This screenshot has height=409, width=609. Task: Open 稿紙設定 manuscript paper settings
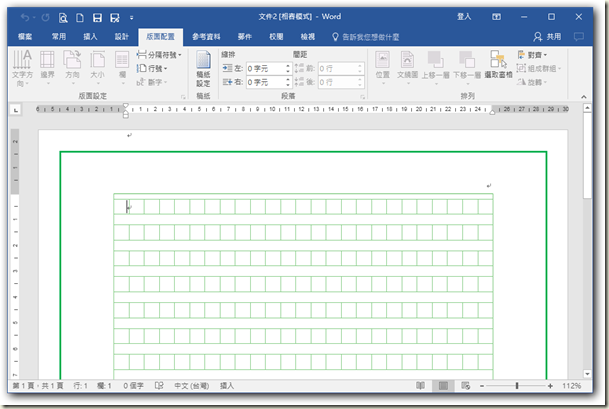[x=203, y=69]
